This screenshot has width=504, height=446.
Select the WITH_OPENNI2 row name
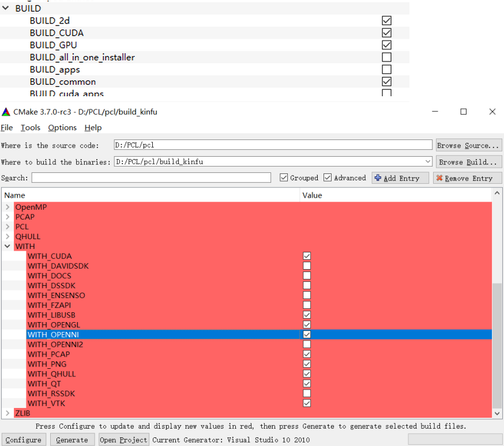coord(55,345)
